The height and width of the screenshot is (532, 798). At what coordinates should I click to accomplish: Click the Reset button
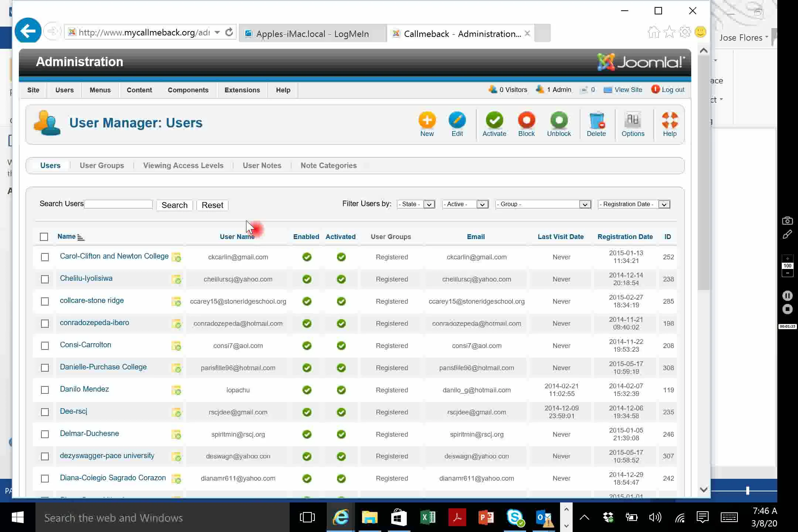click(212, 205)
